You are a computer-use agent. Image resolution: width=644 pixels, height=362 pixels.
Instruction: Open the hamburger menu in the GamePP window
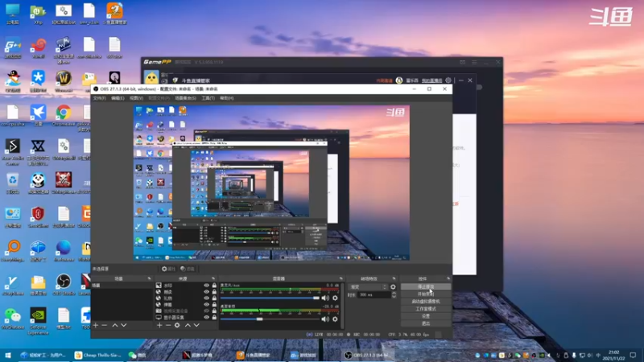(x=474, y=63)
